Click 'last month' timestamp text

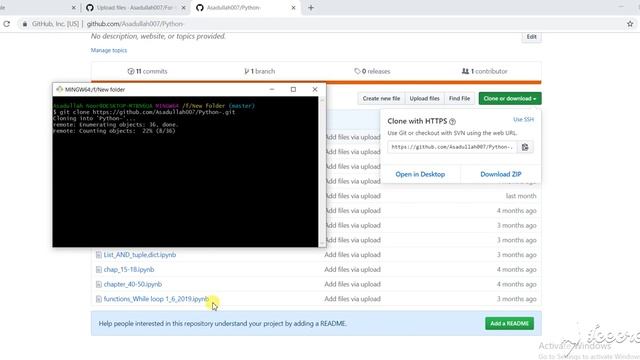point(521,196)
